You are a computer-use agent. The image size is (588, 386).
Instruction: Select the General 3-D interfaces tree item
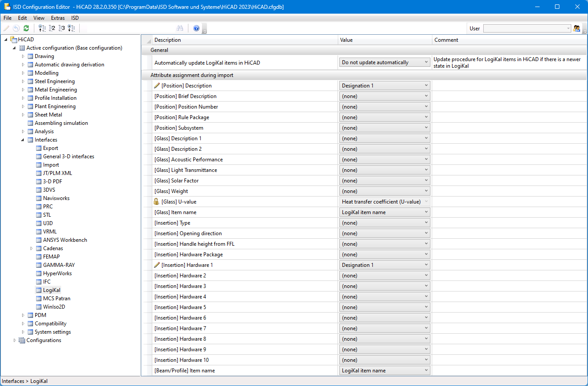click(x=68, y=157)
